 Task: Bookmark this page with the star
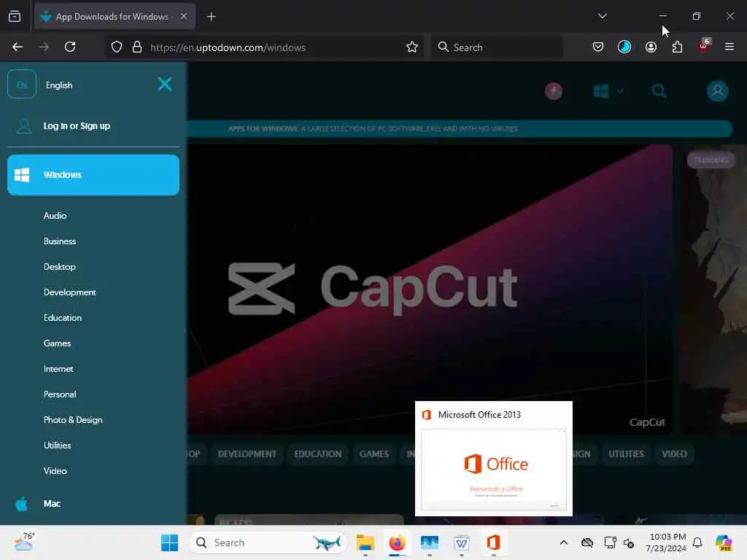(412, 47)
